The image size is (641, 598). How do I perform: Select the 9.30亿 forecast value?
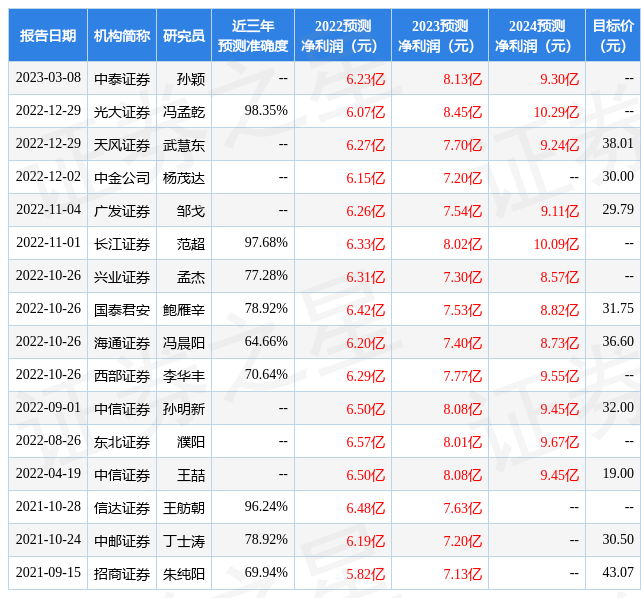pyautogui.click(x=559, y=79)
